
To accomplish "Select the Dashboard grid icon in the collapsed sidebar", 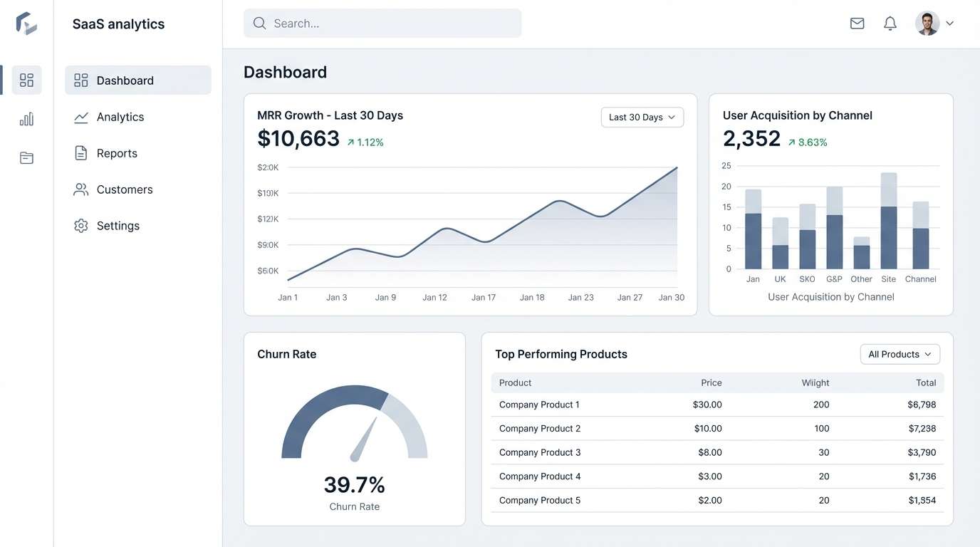I will pos(26,80).
